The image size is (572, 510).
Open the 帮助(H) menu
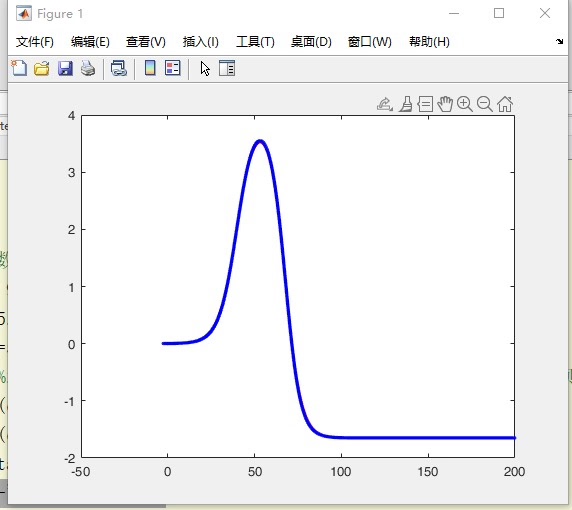pos(429,42)
